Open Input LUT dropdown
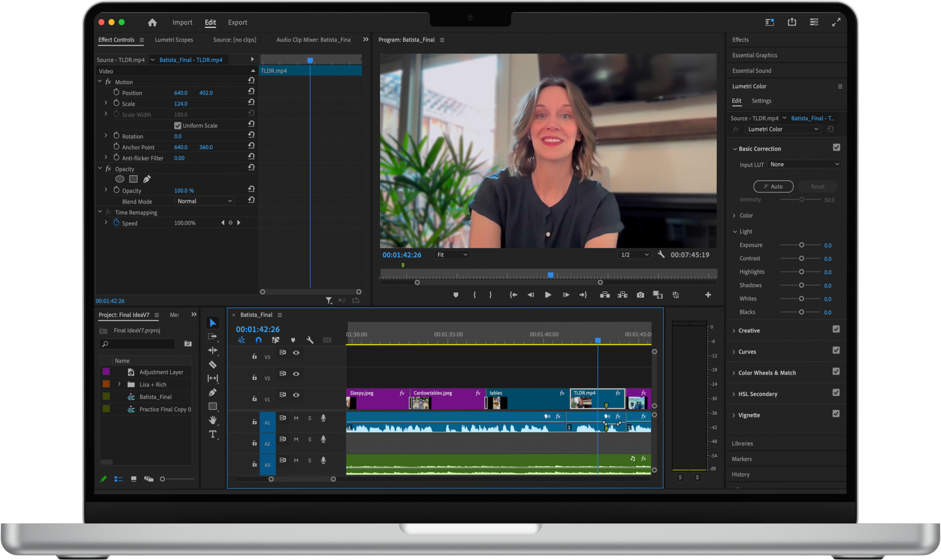 (x=804, y=164)
